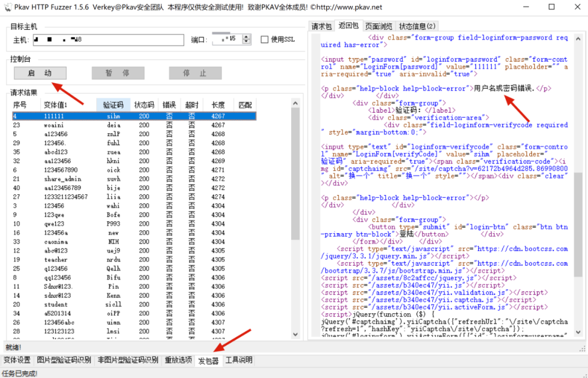Screen dimensions: 588x378
Task: Select result row with value aa123456789
Action: tap(134, 188)
